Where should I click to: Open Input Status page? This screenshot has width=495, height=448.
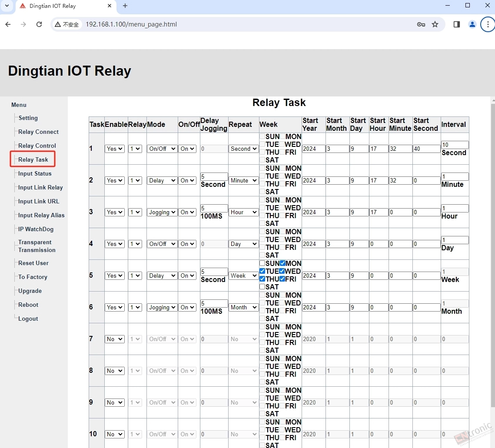pyautogui.click(x=35, y=173)
